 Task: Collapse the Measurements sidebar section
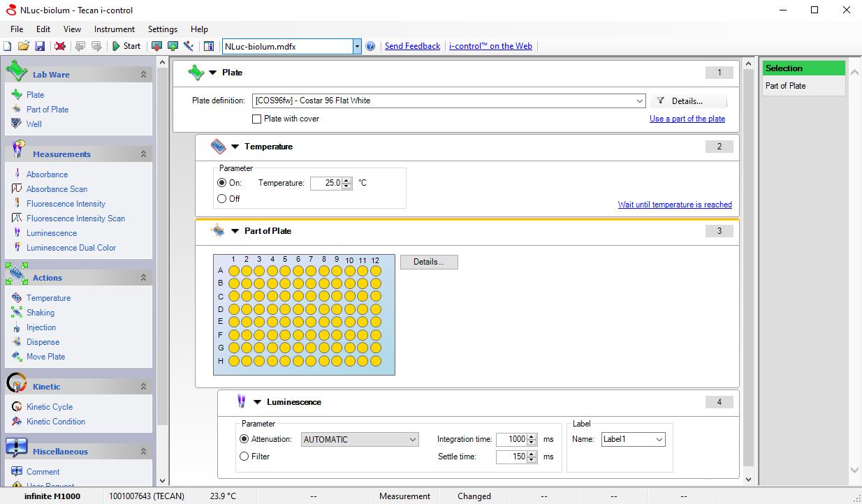click(143, 154)
